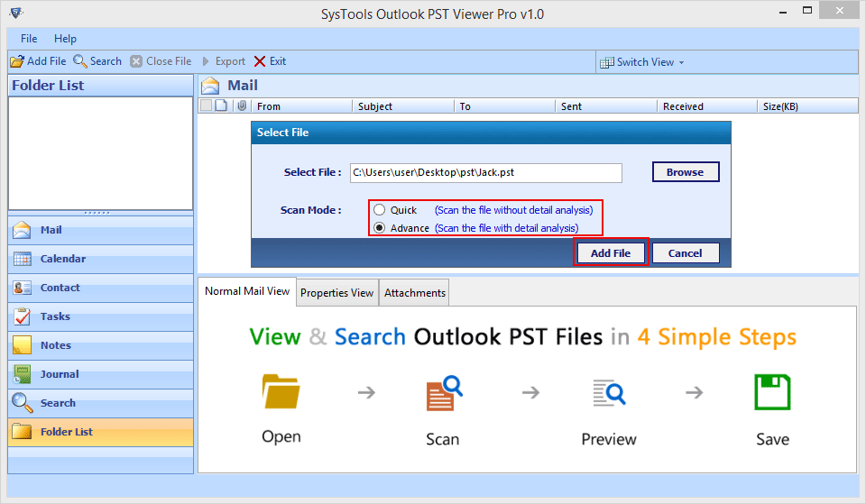Screen dimensions: 866x504
Task: Click the green Save floppy icon
Action: click(772, 392)
